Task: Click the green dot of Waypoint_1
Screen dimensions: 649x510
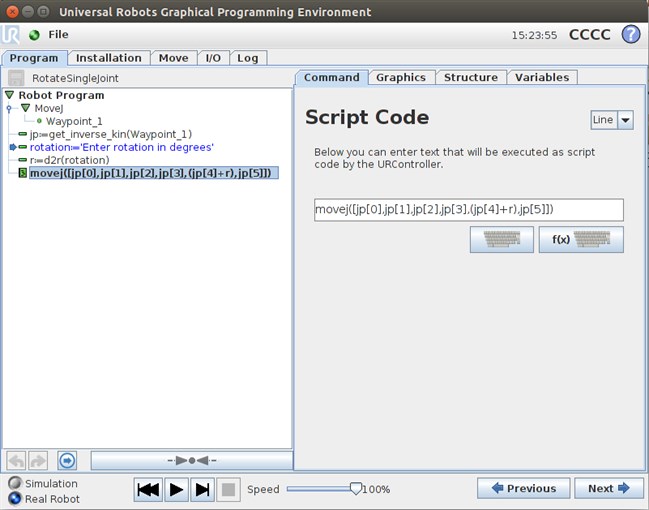Action: 39,121
